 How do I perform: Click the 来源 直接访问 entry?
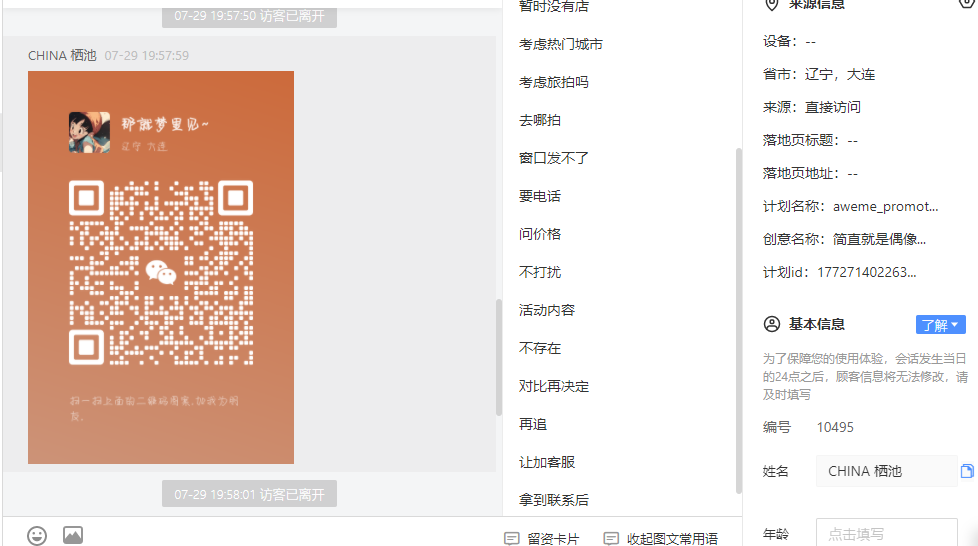pos(811,108)
